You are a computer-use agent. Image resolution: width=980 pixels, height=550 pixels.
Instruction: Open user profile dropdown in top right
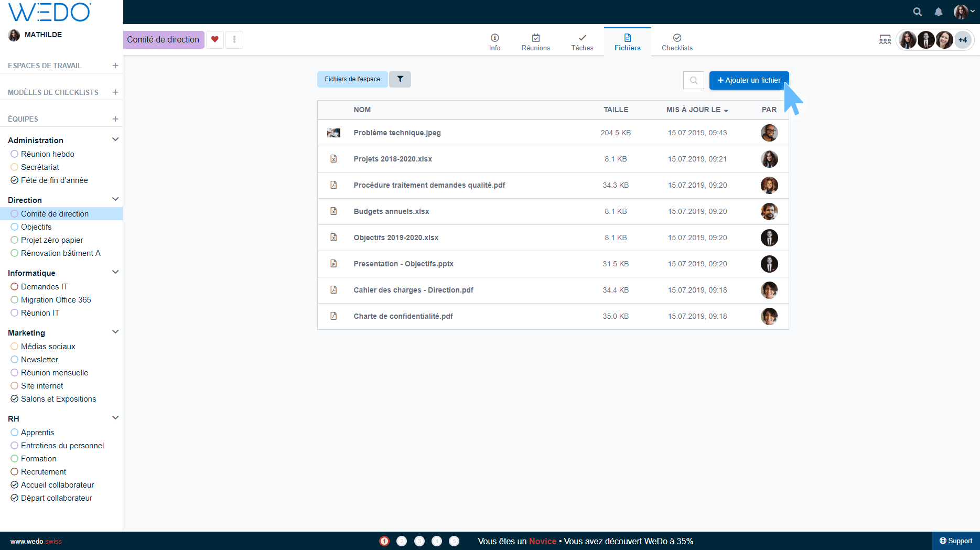click(964, 12)
